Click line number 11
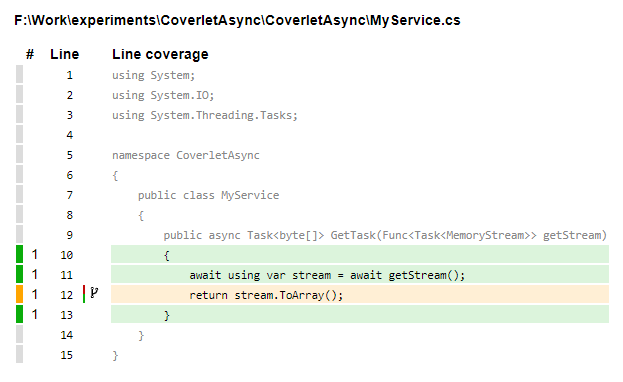The image size is (623, 382). tap(66, 275)
